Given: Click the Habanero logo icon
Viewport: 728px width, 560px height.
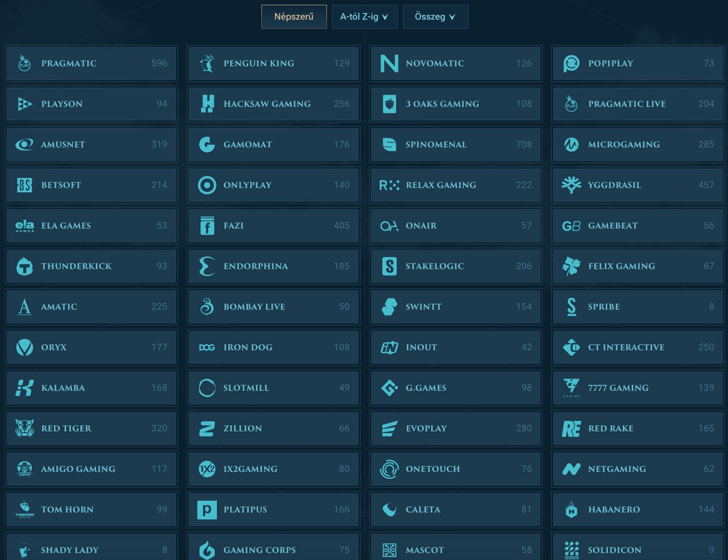Looking at the screenshot, I should (571, 509).
